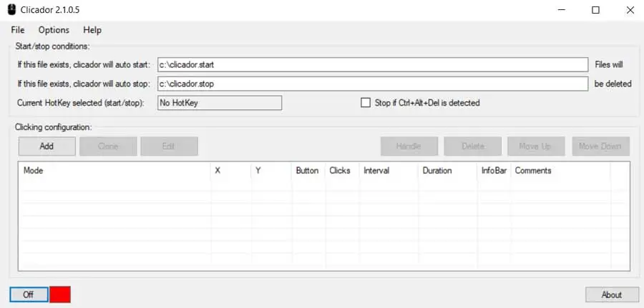Click the disabled Edit button
The height and width of the screenshot is (308, 644).
pyautogui.click(x=169, y=146)
